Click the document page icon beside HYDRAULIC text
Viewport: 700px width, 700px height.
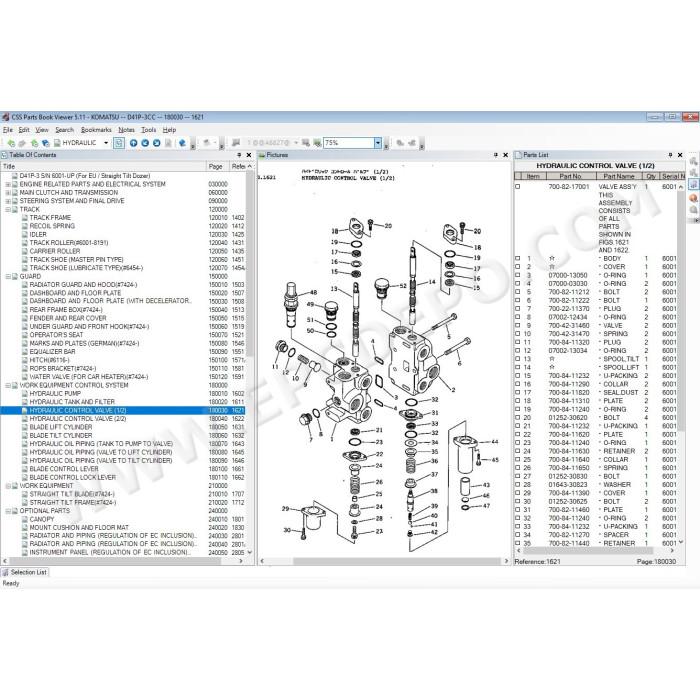[57, 143]
